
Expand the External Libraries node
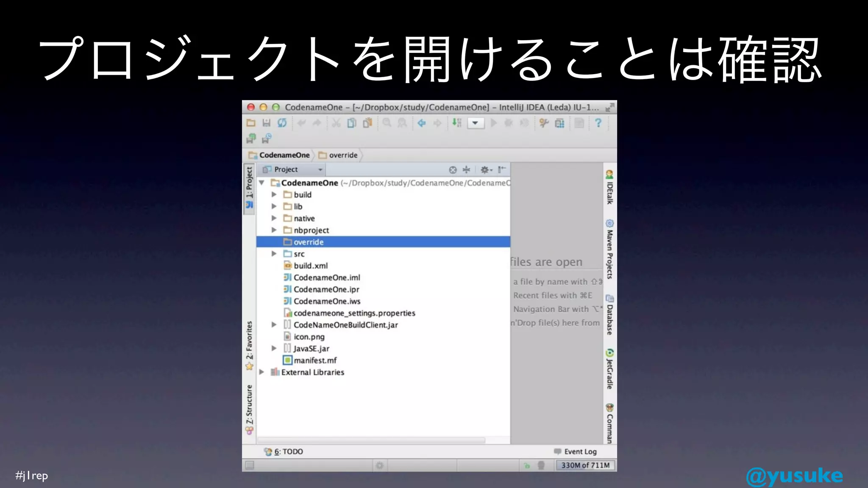[262, 372]
